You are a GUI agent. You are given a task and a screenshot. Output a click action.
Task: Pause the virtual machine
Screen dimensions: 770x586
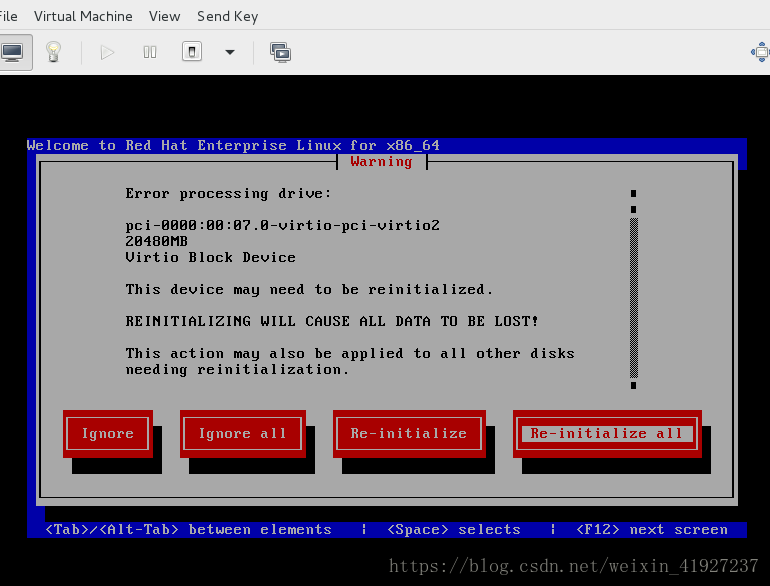[150, 52]
